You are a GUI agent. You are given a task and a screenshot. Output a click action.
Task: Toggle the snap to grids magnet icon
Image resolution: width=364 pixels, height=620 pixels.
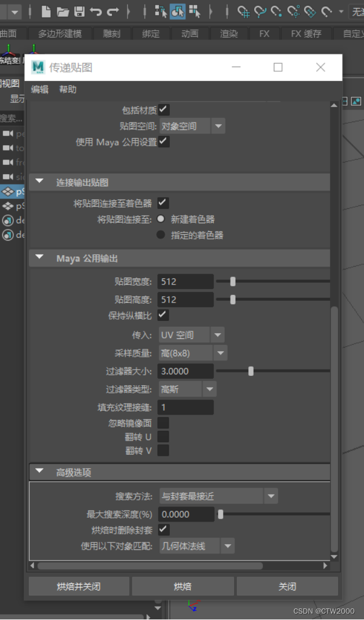click(x=243, y=12)
